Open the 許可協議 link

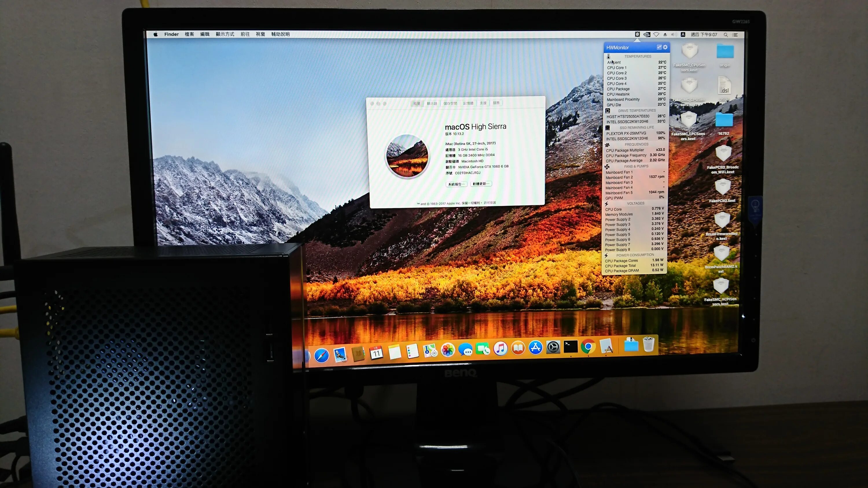click(x=490, y=203)
